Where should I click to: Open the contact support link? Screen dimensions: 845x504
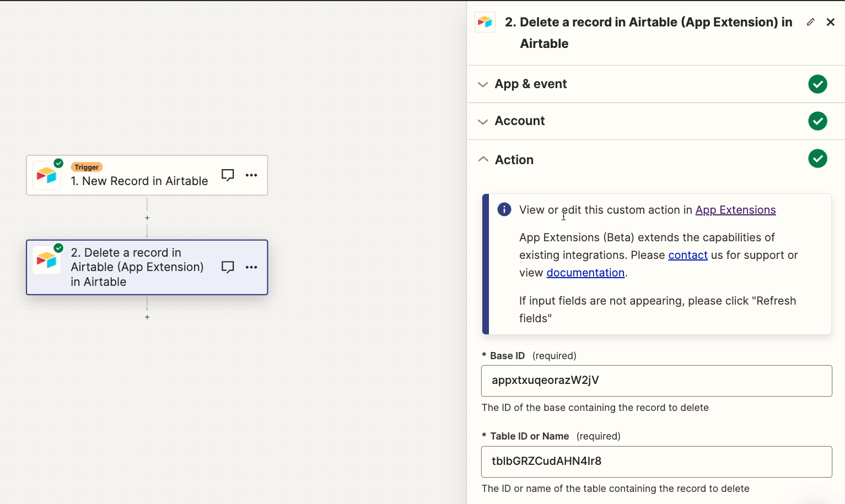(x=688, y=255)
